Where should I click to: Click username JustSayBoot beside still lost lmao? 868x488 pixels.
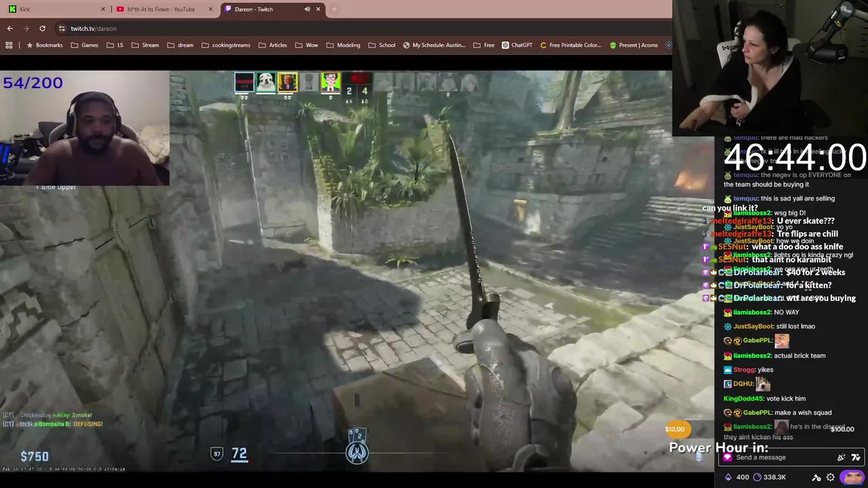[753, 327]
